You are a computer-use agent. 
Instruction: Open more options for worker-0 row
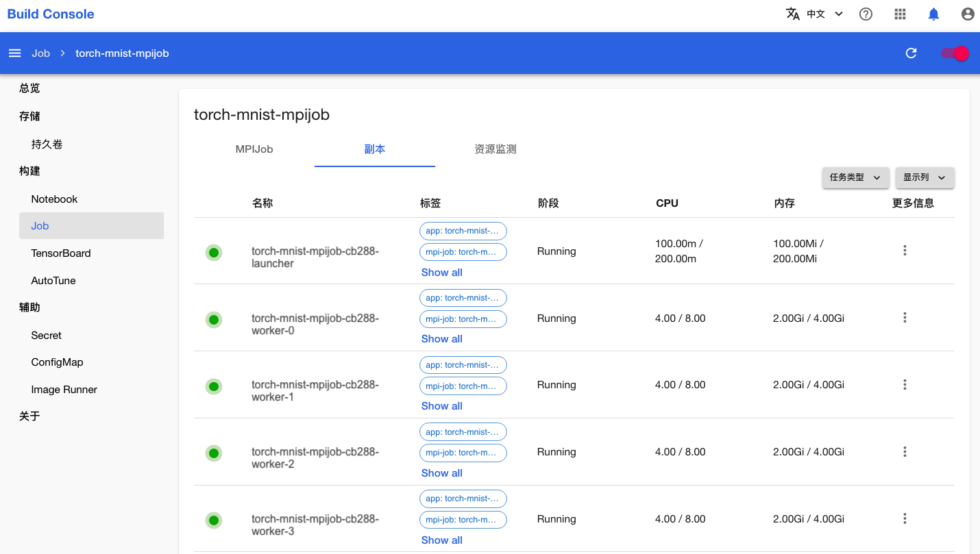(905, 318)
